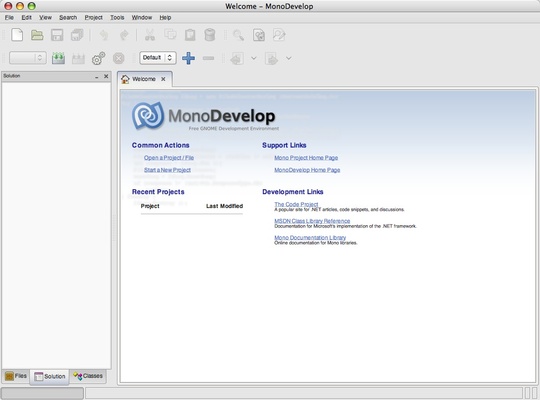Expand the back navigation history arrow

254,58
